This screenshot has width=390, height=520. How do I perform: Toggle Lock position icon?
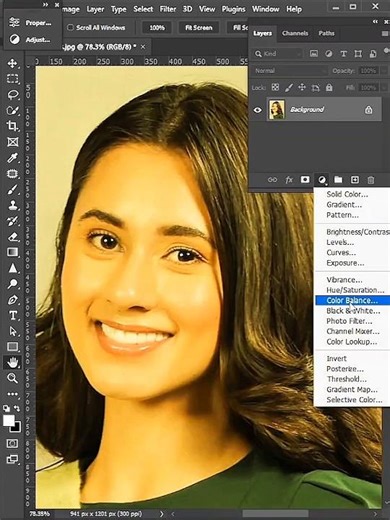point(302,87)
